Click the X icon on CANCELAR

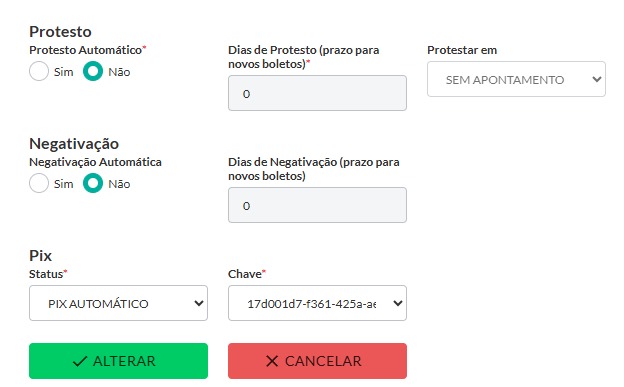coord(272,361)
